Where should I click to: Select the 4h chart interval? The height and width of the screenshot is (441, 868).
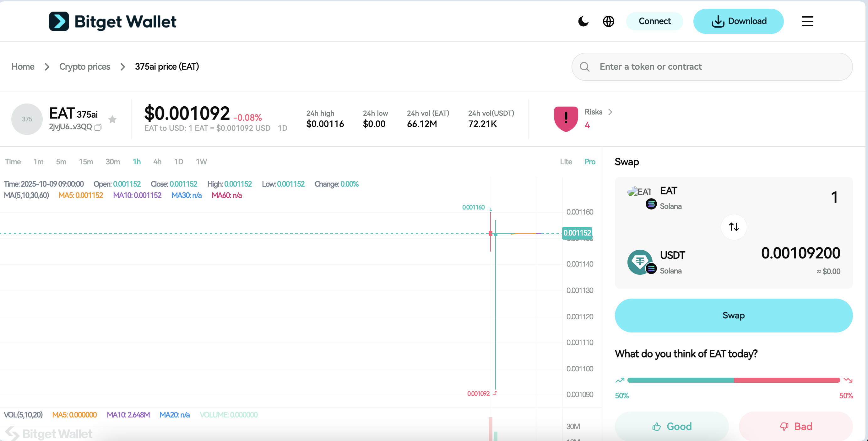tap(157, 162)
